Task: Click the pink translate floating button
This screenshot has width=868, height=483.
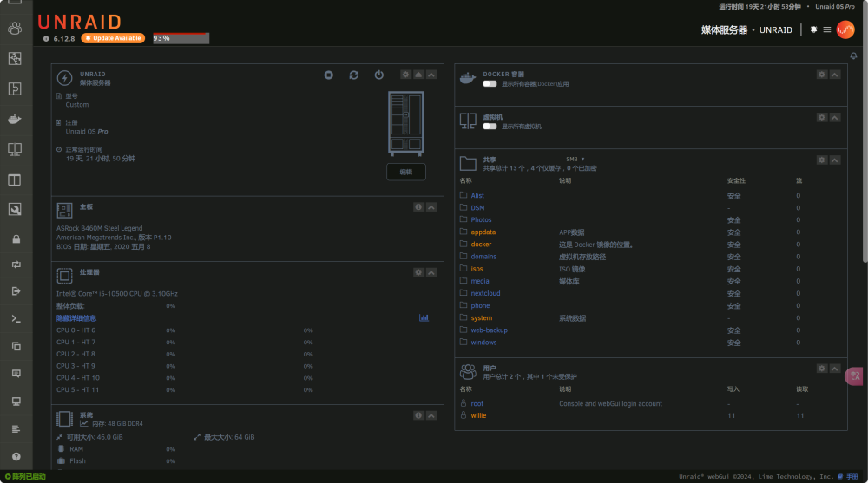Action: pos(854,376)
